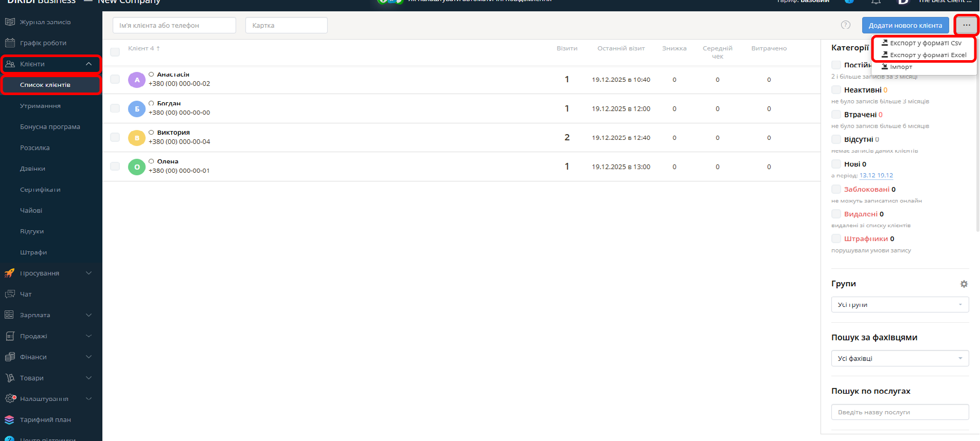Screen dimensions: 980x441
Task: Select Імпорт from the menu
Action: tap(901, 67)
